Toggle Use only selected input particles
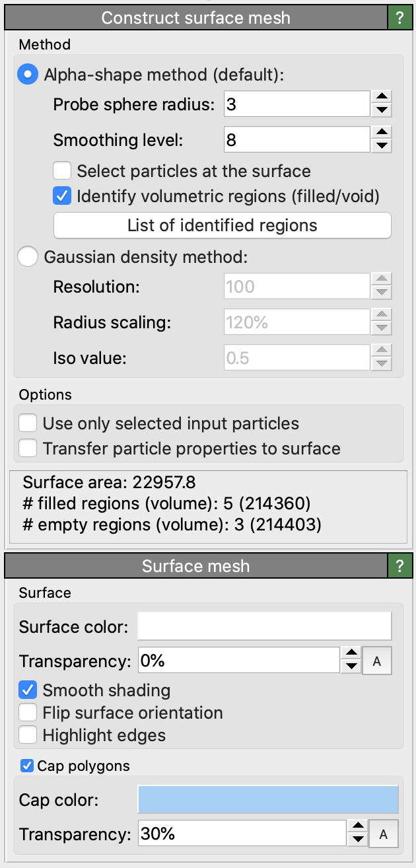The height and width of the screenshot is (868, 416). (x=28, y=423)
